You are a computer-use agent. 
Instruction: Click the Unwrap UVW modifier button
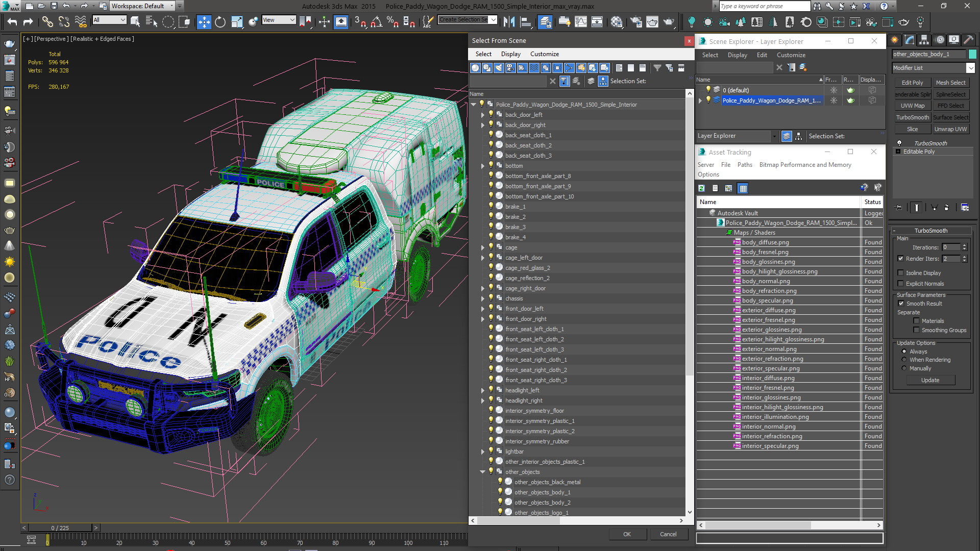[950, 129]
